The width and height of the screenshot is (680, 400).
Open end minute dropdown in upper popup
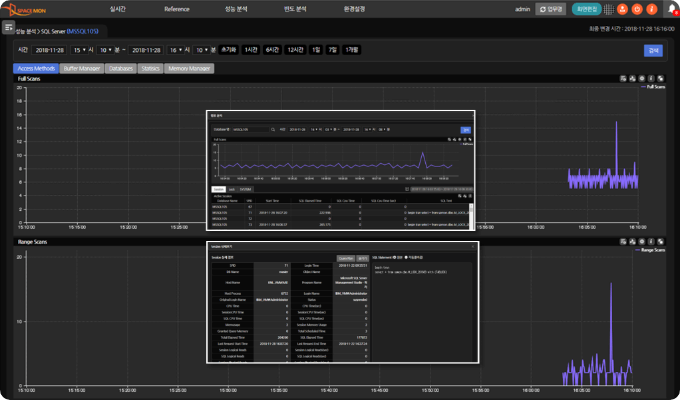click(382, 129)
